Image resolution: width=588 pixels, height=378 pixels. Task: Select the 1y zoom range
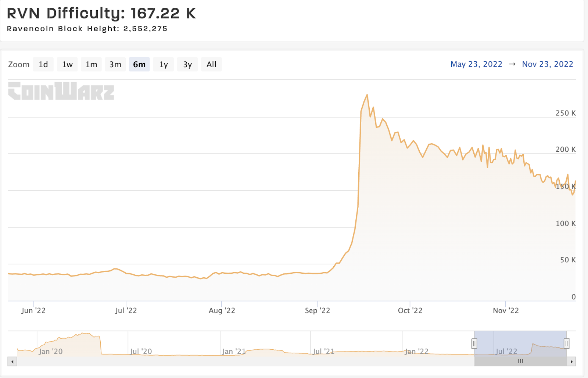(x=164, y=64)
